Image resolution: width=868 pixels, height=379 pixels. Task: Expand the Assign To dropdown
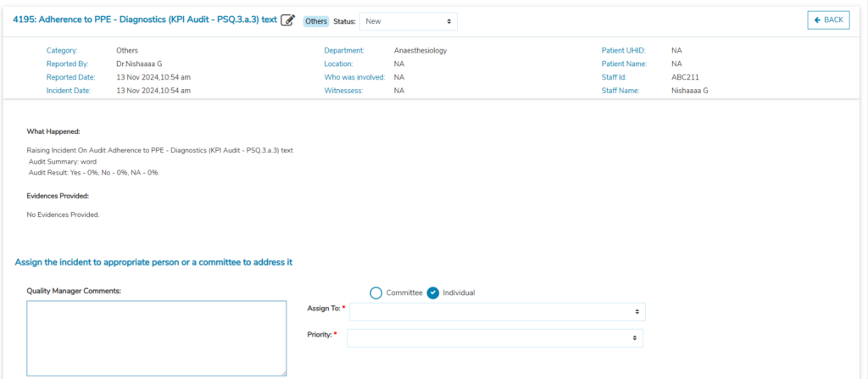coord(497,312)
